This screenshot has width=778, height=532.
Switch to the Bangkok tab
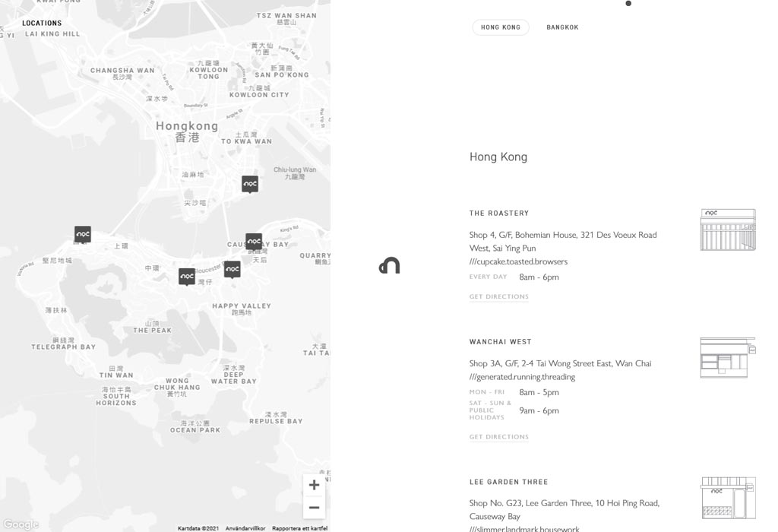[563, 27]
